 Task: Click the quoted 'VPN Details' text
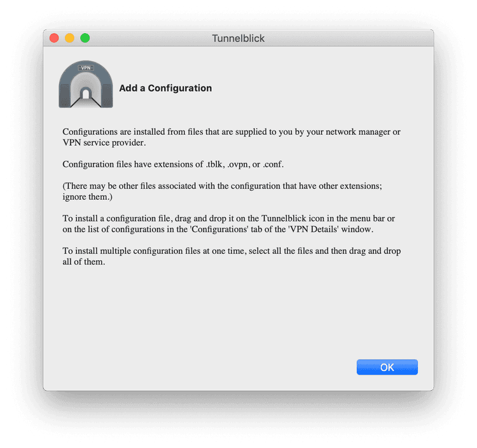point(314,229)
